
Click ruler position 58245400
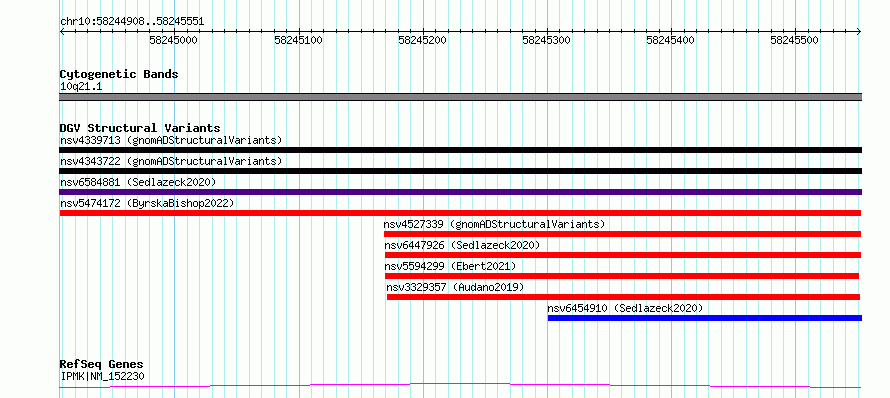[x=671, y=40]
